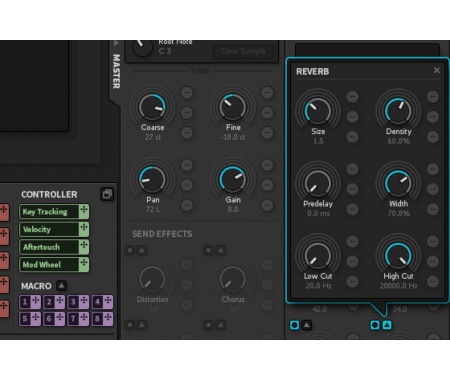The width and height of the screenshot is (450, 380).
Task: Click first modulation slot beside Width knob
Action: tap(433, 169)
